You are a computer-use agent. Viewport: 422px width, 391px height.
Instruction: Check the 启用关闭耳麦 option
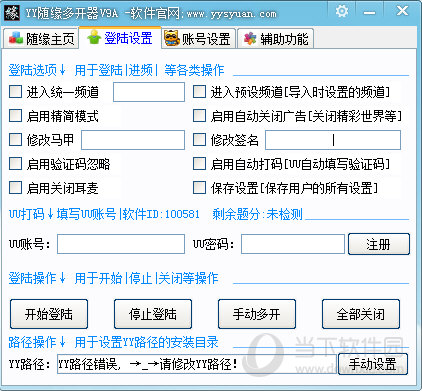click(15, 188)
